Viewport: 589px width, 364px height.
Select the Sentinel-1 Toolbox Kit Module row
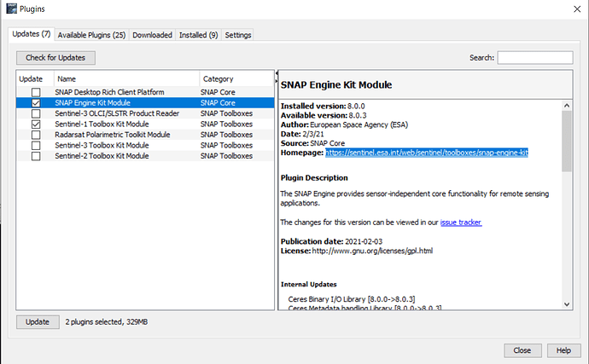(x=145, y=124)
